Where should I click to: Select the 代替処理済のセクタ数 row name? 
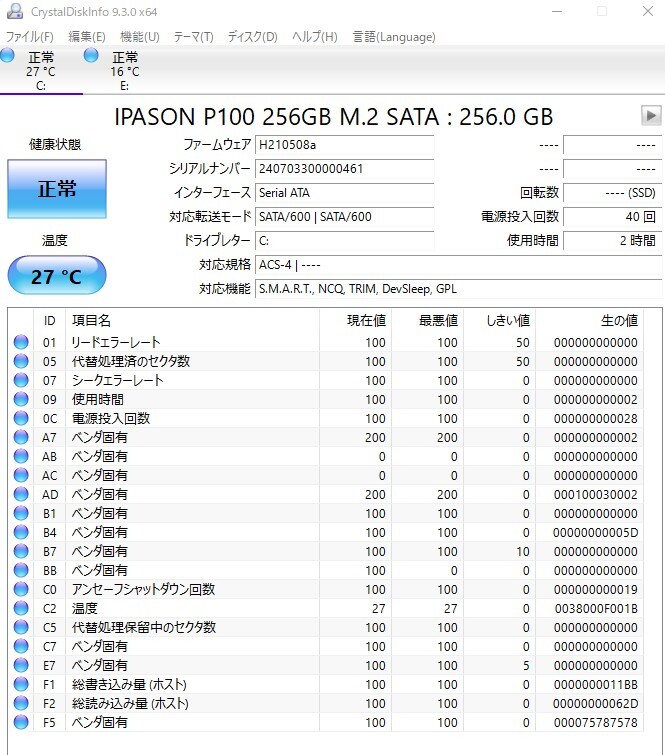[131, 361]
